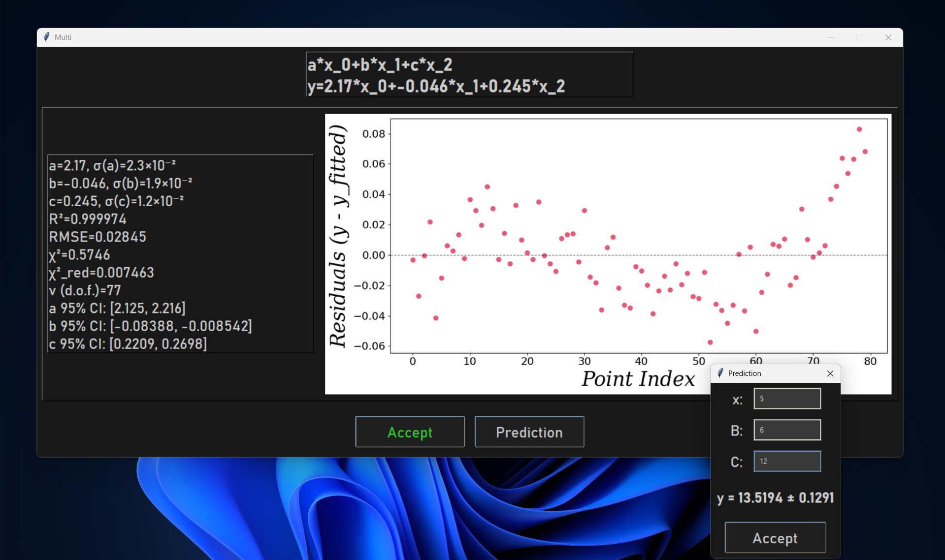
Task: Click the a 95% CI line
Action: 117,308
